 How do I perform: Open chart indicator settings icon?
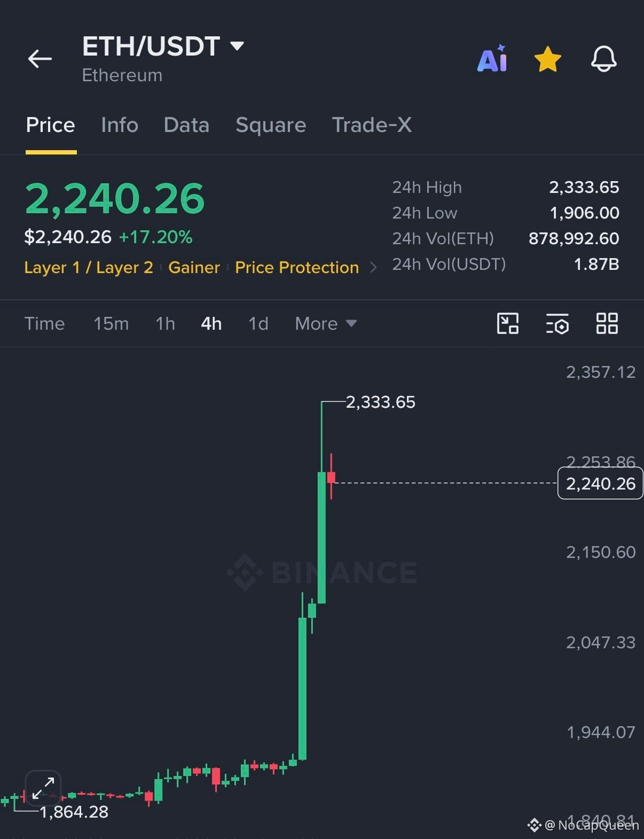pos(557,324)
